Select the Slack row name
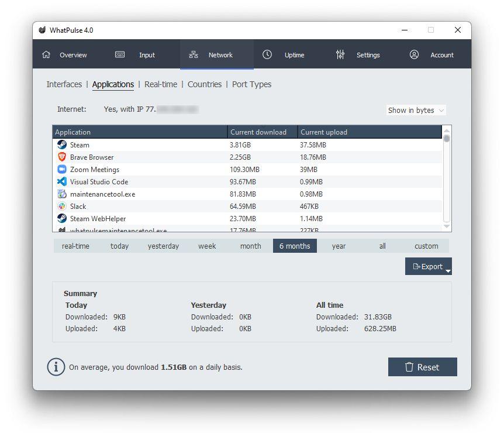The image size is (504, 433). 78,206
